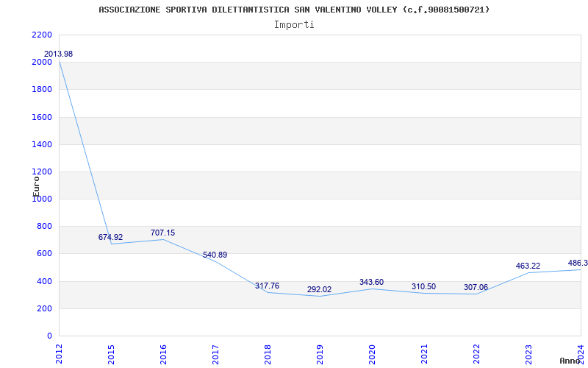Click the Anno x-axis title
Viewport: 588px width, 368px height.
(x=570, y=361)
